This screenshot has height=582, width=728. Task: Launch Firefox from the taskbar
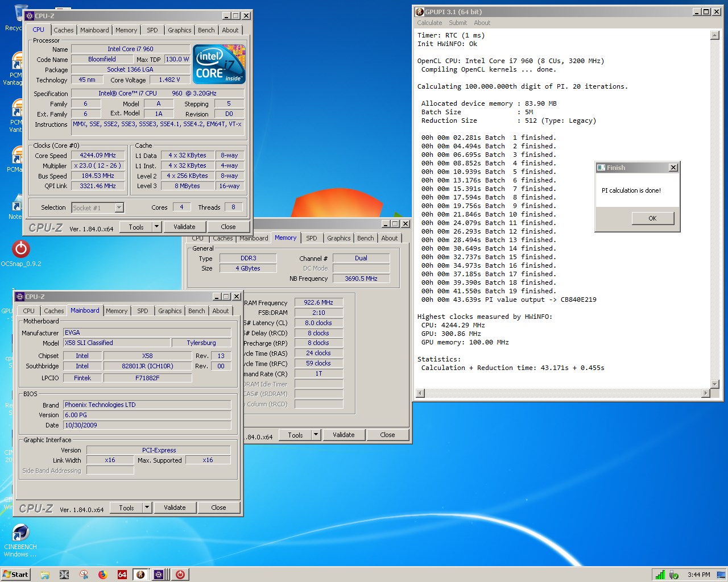102,575
